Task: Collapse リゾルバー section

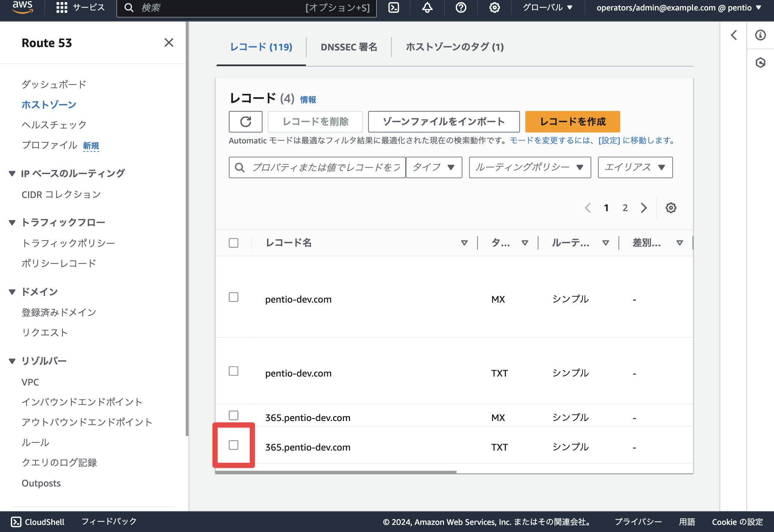Action: [12, 361]
